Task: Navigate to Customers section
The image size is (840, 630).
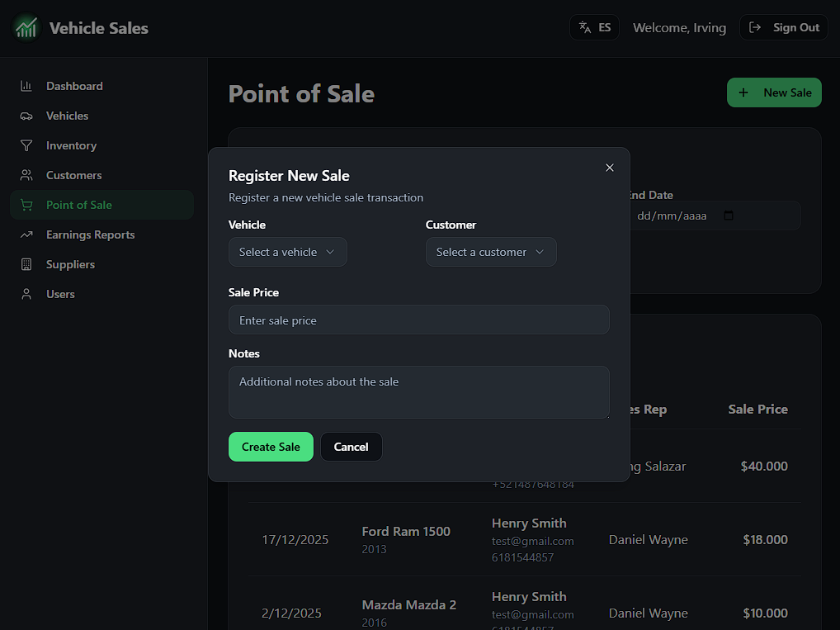Action: (101, 175)
